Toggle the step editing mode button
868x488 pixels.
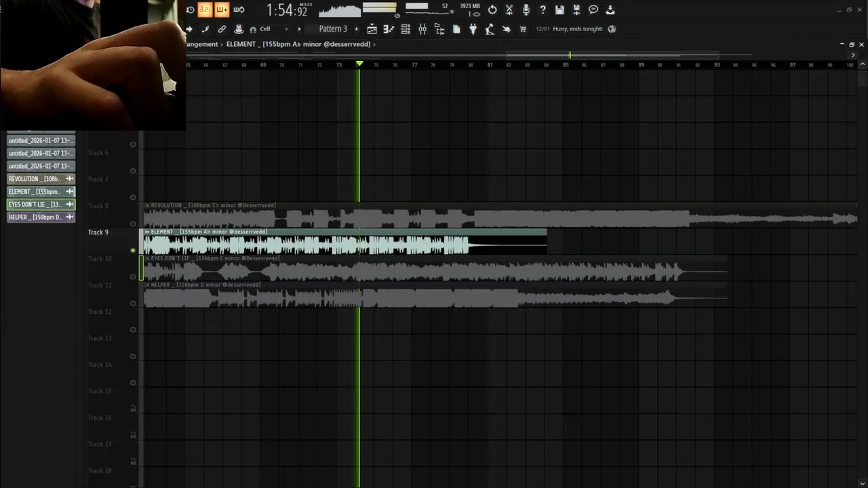click(x=222, y=9)
